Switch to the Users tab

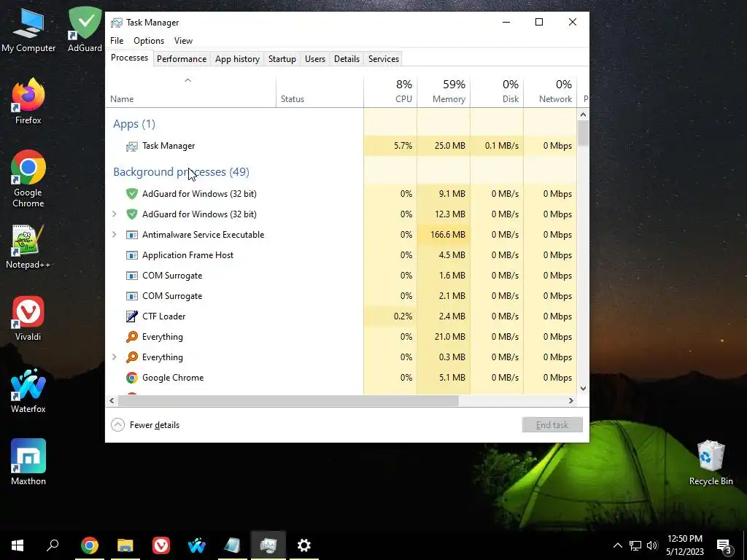click(x=315, y=59)
